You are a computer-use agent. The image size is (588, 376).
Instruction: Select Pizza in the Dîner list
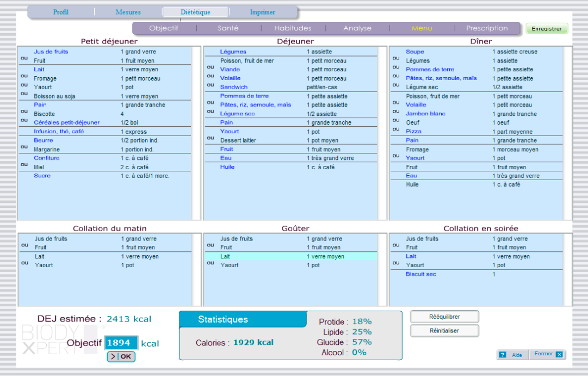point(413,132)
